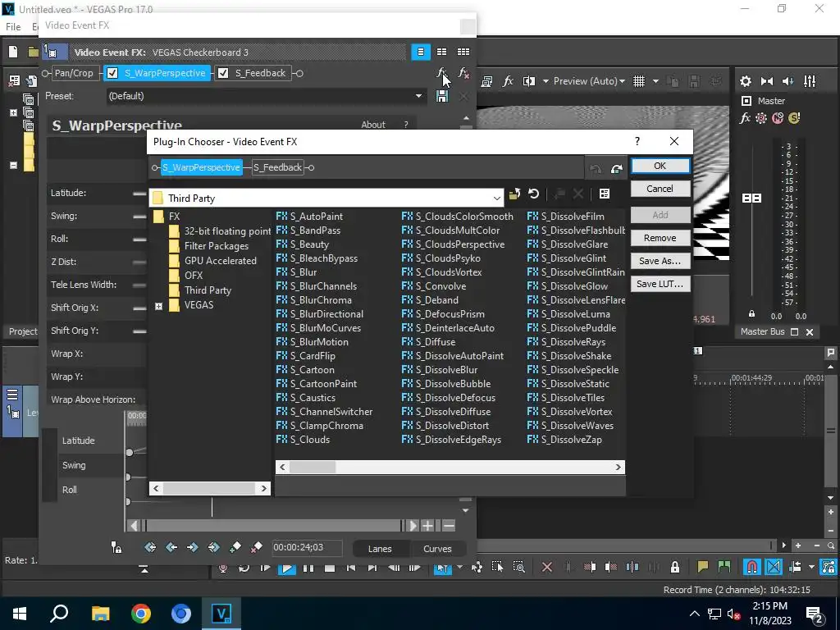Screen dimensions: 840x630
Task: Toggle Enable Snapping magnet icon
Action: [752, 567]
